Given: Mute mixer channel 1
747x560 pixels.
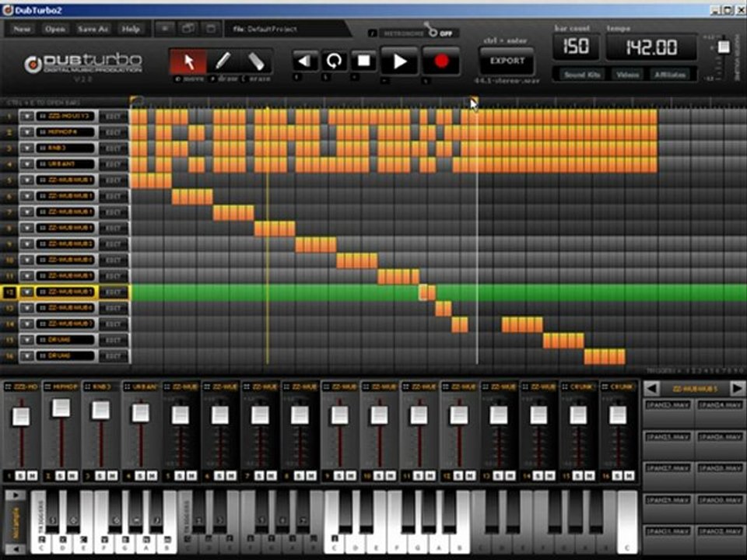Looking at the screenshot, I should pyautogui.click(x=32, y=476).
